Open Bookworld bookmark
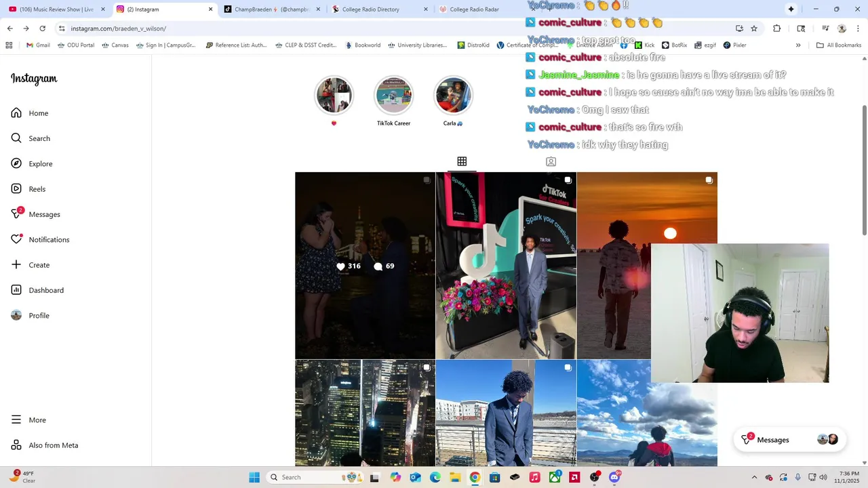Image resolution: width=868 pixels, height=488 pixels. (x=362, y=45)
